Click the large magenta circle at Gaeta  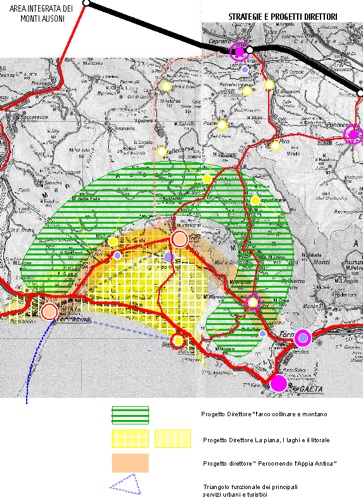tap(279, 383)
